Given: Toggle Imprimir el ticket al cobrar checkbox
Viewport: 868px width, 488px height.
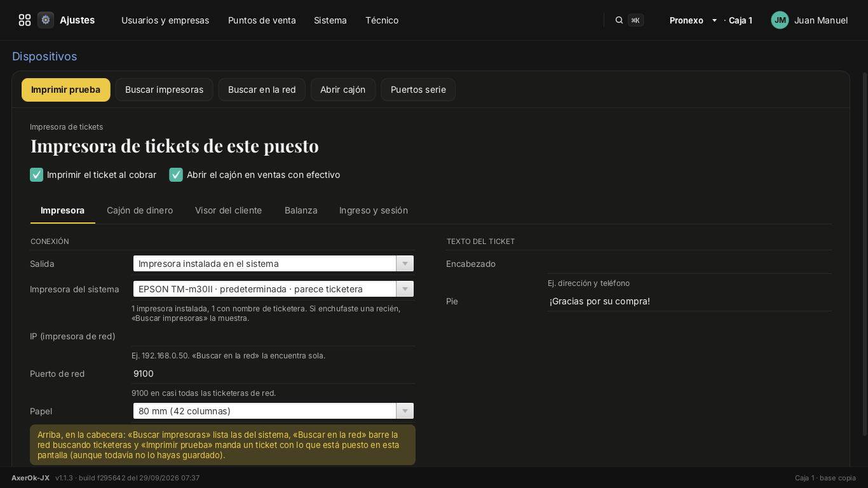Looking at the screenshot, I should point(37,175).
